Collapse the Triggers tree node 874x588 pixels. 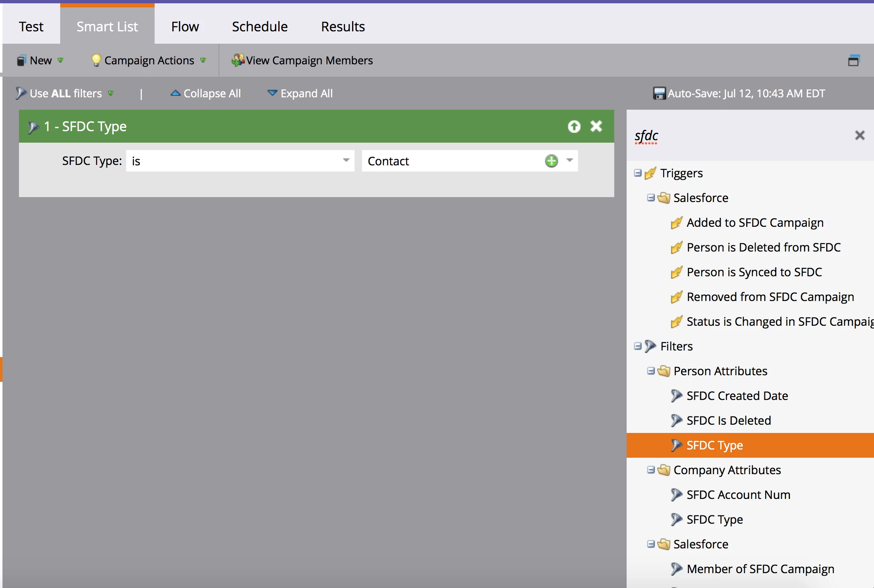point(638,173)
